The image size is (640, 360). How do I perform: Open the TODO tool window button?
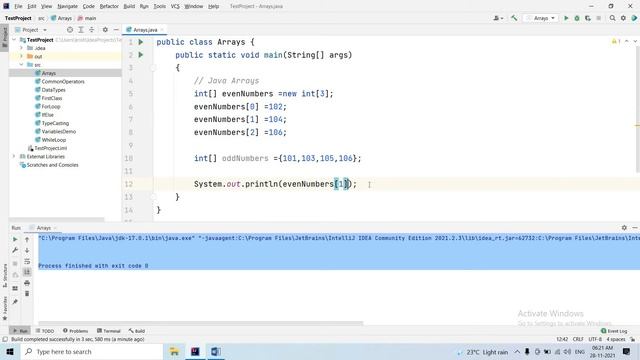[x=45, y=331]
